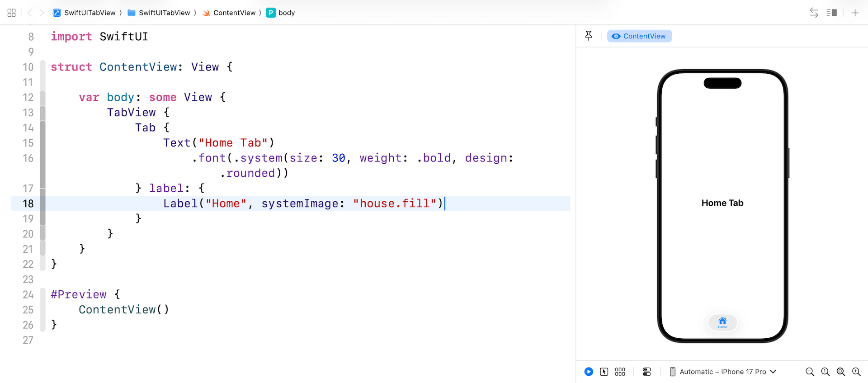The image size is (868, 383).
Task: Open the related items grid menu
Action: 12,13
